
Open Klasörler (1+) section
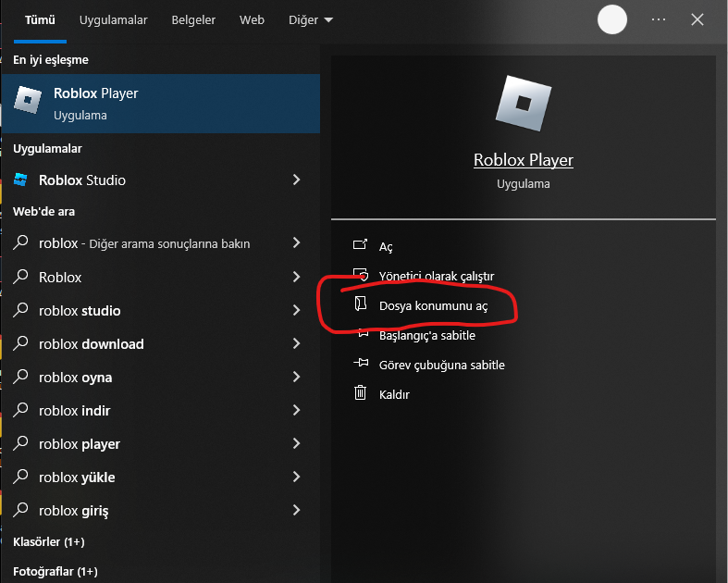point(49,541)
